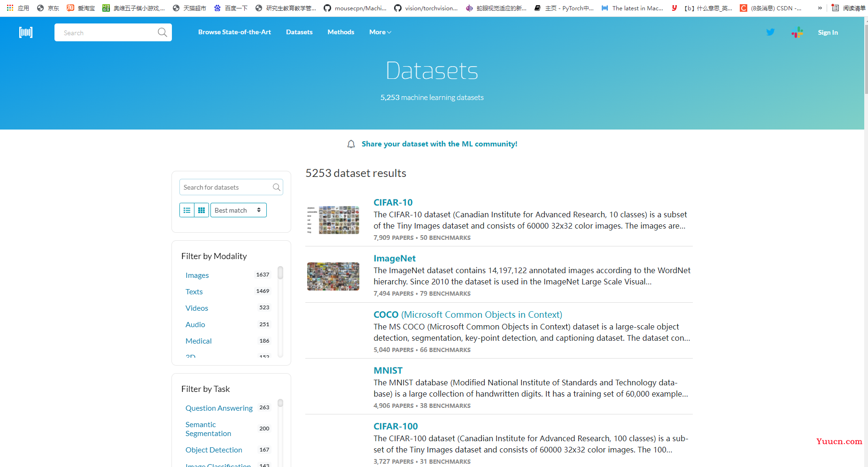Filter by Question Answering task

[x=219, y=408]
